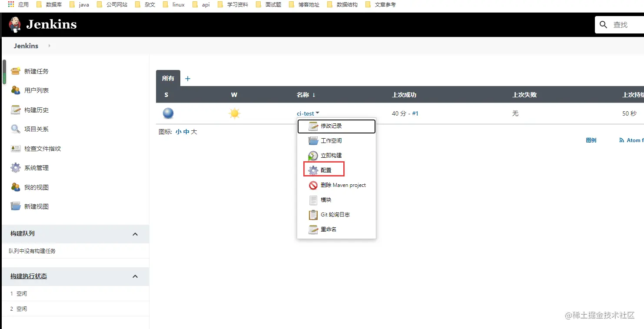Screen dimensions: 644x329
Task: Collapse the 构建执行状态 panel chevron
Action: [x=135, y=276]
